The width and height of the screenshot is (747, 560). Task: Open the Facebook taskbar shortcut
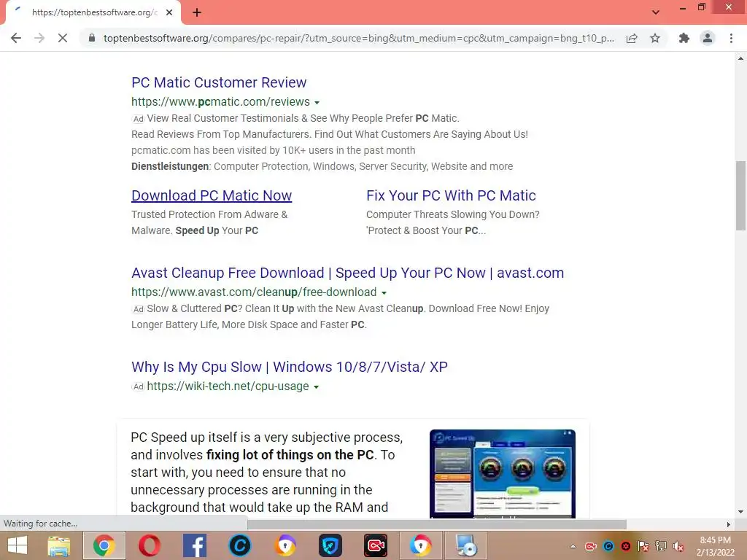click(195, 545)
